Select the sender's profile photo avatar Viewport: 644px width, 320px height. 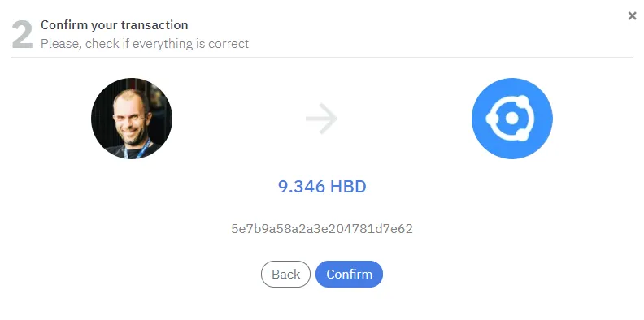click(132, 118)
